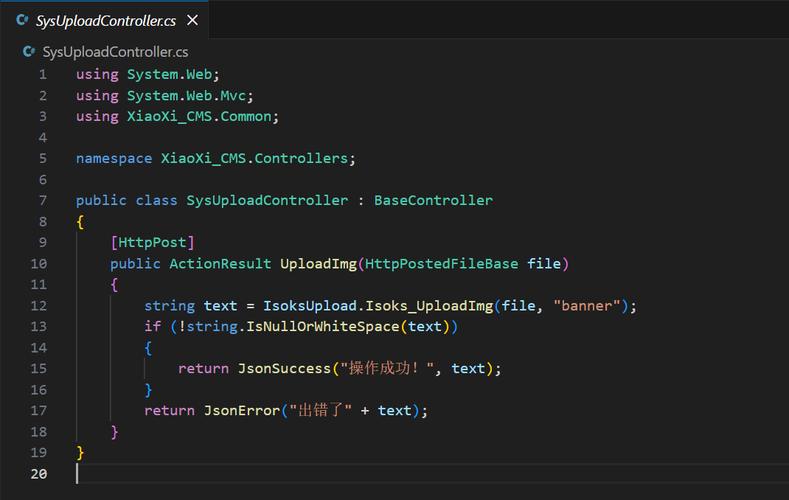The image size is (789, 500).
Task: Click line number 20 in the gutter
Action: pos(39,473)
